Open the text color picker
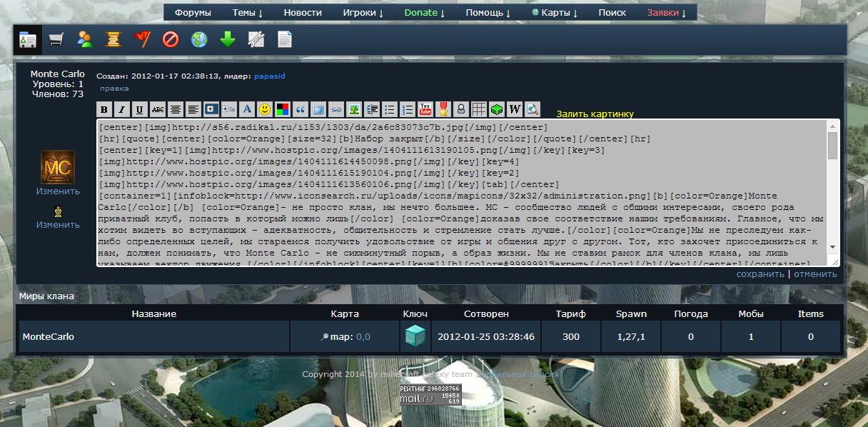Image resolution: width=868 pixels, height=427 pixels. click(x=283, y=109)
